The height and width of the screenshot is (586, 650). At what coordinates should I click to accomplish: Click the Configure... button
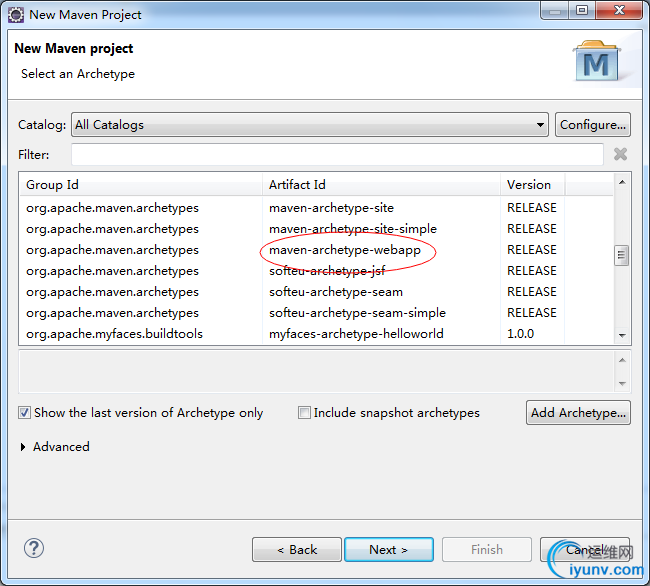tap(593, 125)
